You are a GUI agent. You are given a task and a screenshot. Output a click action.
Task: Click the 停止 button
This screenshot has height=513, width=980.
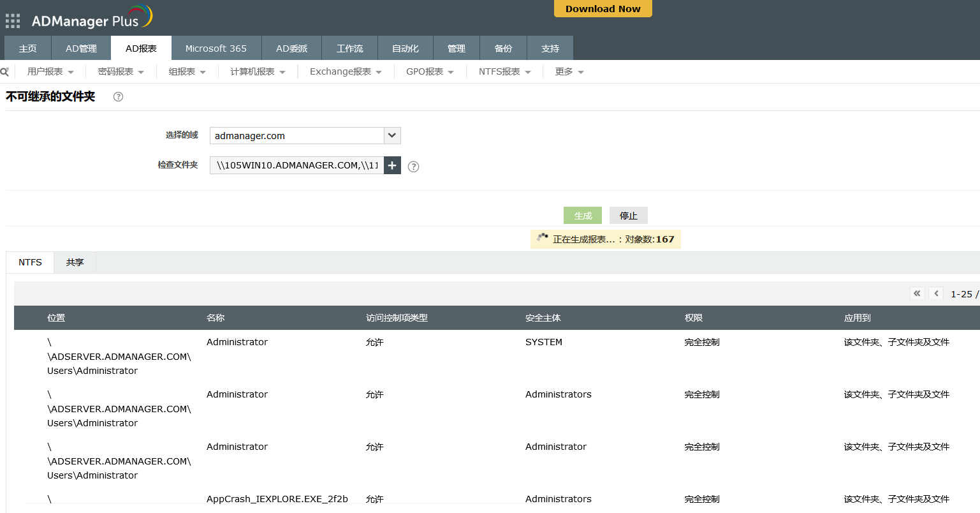coord(628,216)
